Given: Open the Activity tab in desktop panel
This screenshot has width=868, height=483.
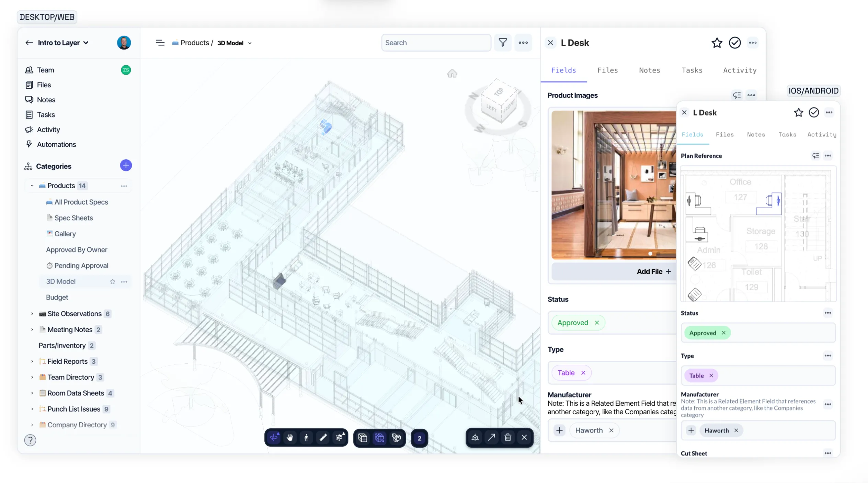Looking at the screenshot, I should coord(740,70).
